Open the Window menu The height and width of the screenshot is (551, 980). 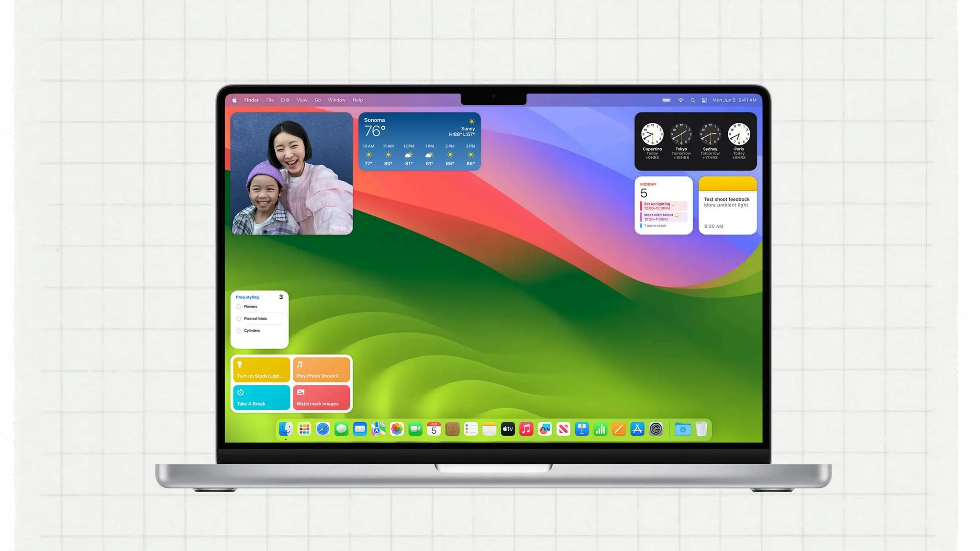[336, 100]
